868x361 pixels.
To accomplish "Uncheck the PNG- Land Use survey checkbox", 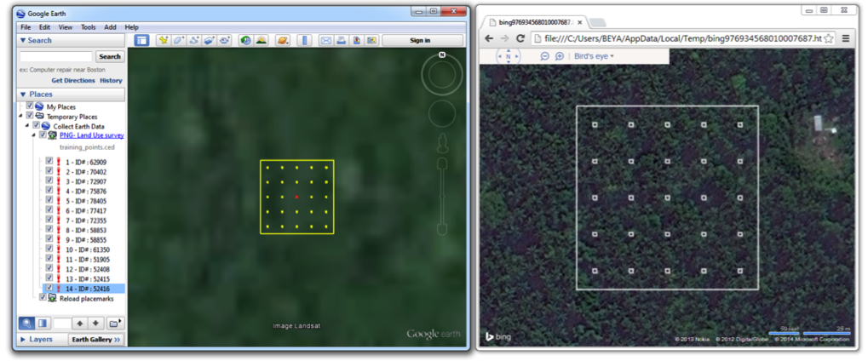I will point(43,135).
